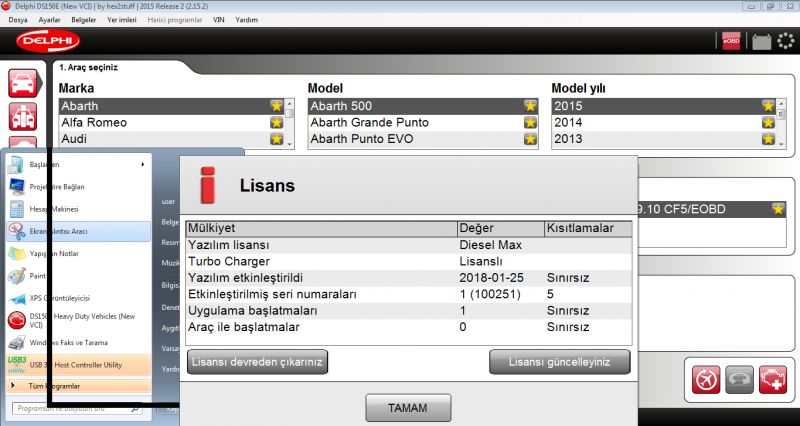Click TAMAM to close license dialog

(408, 408)
